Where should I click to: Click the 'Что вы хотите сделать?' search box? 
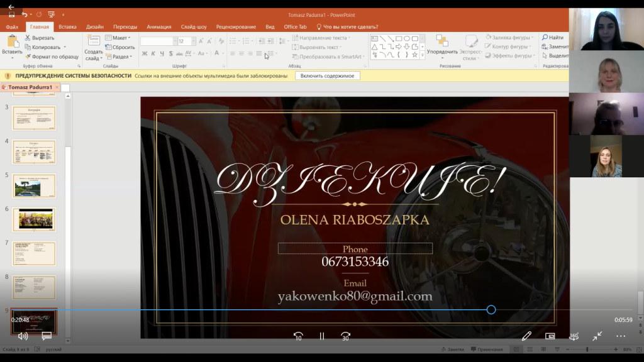tap(347, 26)
